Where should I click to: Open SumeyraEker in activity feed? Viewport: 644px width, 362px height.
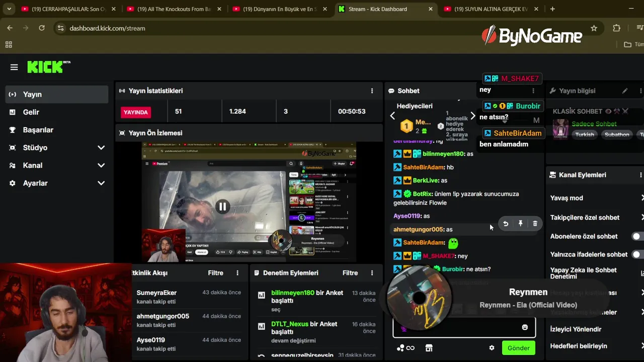156,293
